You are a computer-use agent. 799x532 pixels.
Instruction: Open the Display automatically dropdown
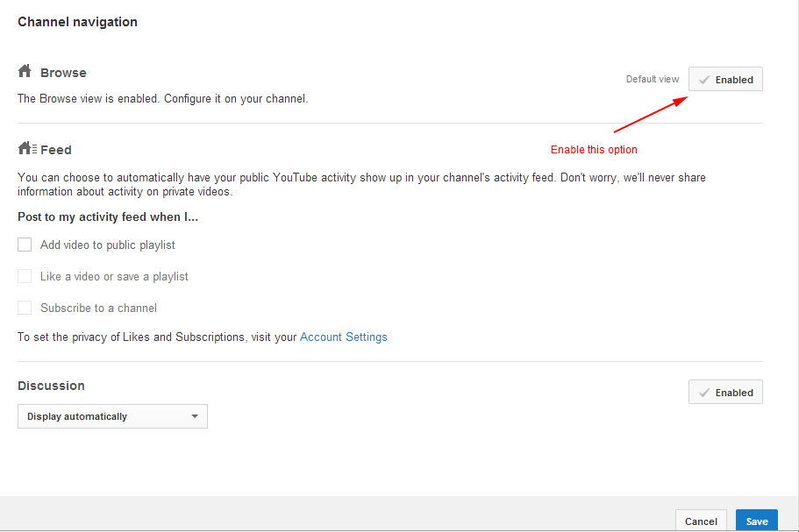(112, 416)
